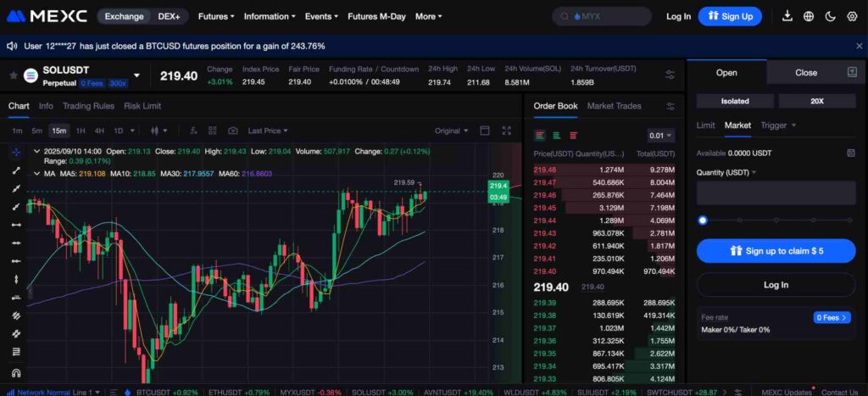Viewport: 868px width, 396px height.
Task: Open the Original chart source dropdown
Action: [451, 131]
